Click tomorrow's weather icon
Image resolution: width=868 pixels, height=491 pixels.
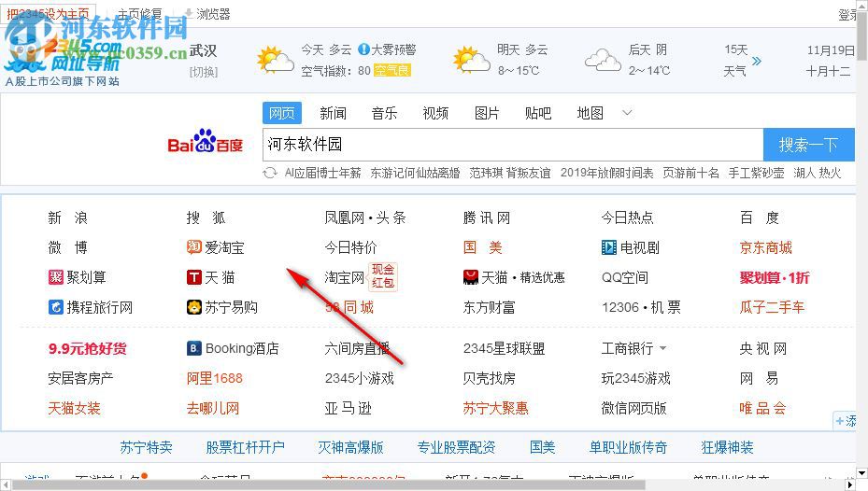click(x=471, y=60)
